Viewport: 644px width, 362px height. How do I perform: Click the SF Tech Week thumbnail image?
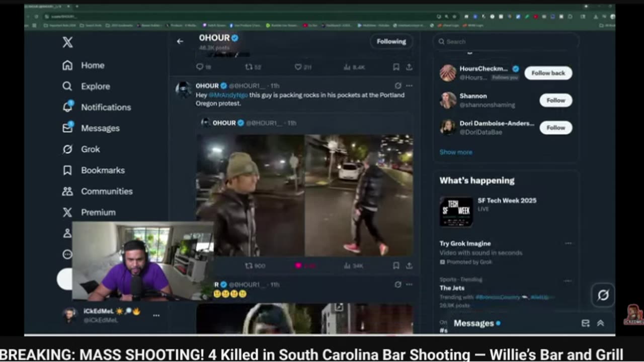pyautogui.click(x=456, y=212)
